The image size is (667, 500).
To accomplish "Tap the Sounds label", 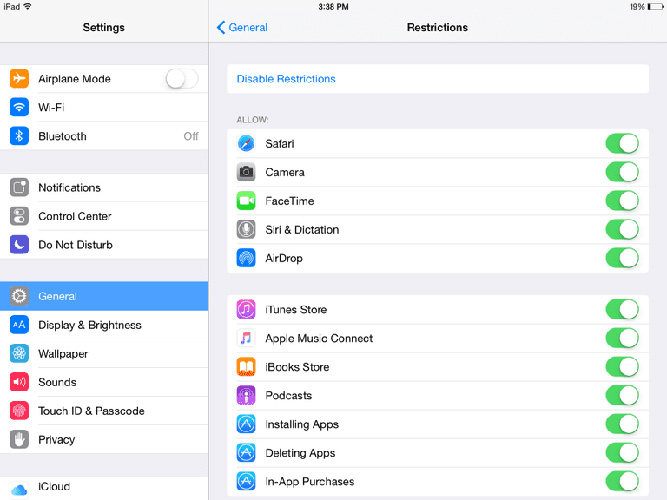I will (x=57, y=382).
